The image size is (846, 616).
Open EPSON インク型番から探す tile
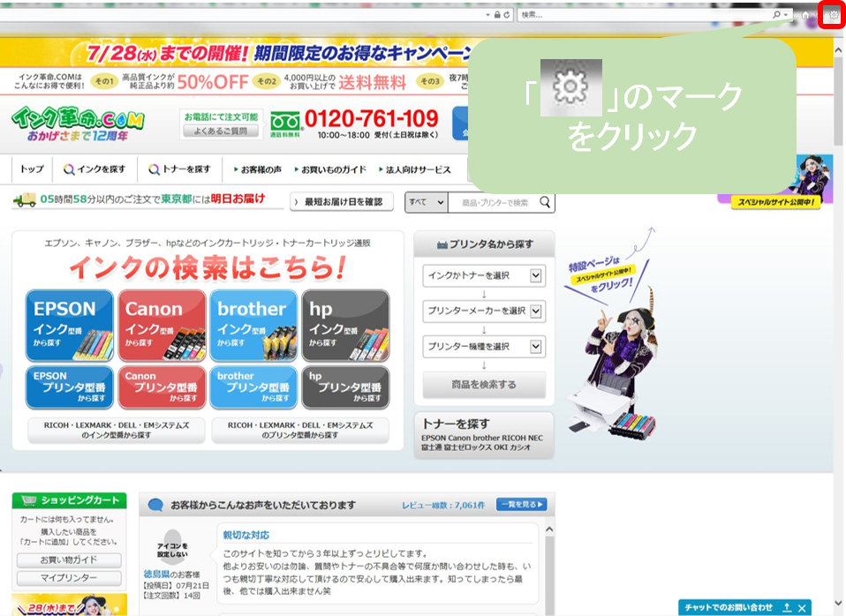coord(70,326)
